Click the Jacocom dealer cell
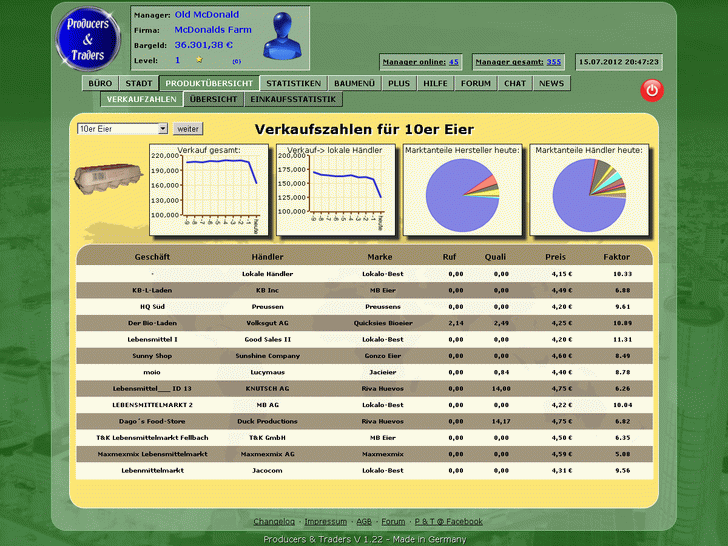 [267, 471]
